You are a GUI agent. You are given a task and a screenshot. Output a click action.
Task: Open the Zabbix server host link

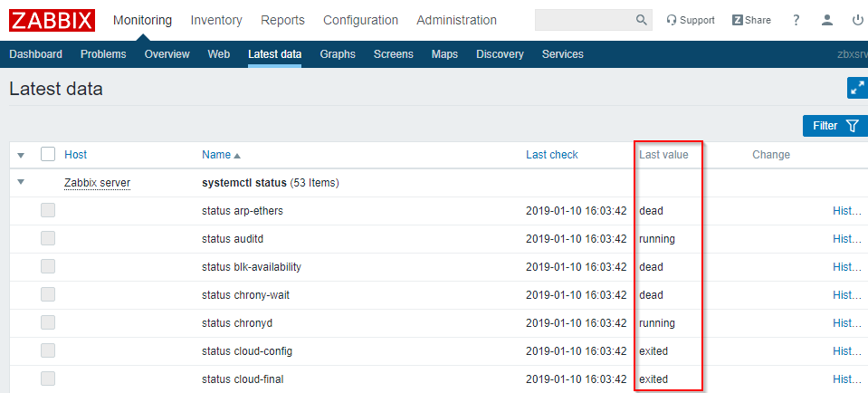point(97,183)
